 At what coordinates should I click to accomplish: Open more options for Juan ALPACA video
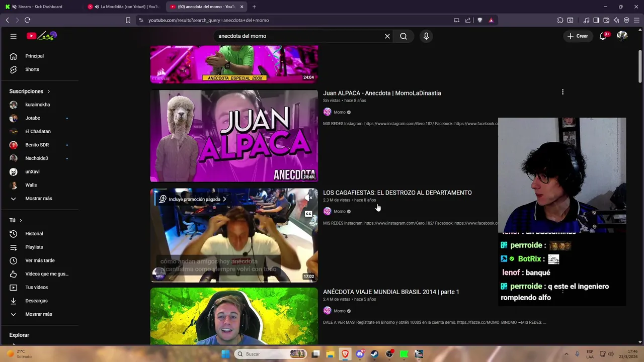coord(562,92)
